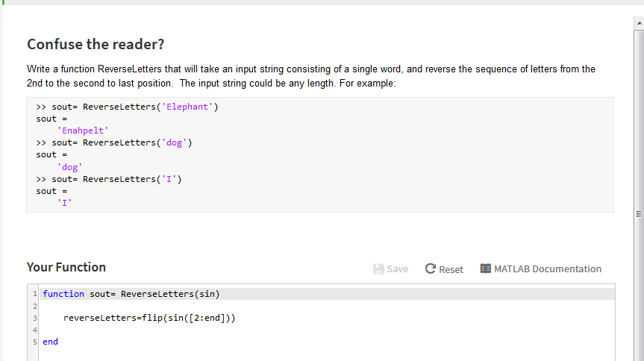The image size is (644, 361).
Task: Select line number 3 in the gutter
Action: (35, 318)
